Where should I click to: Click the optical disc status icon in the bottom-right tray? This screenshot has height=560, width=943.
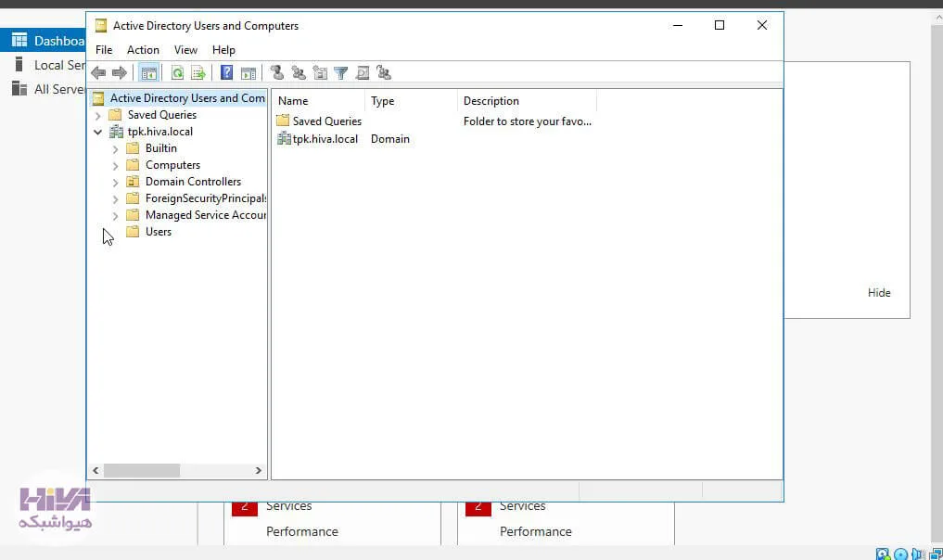pos(900,554)
